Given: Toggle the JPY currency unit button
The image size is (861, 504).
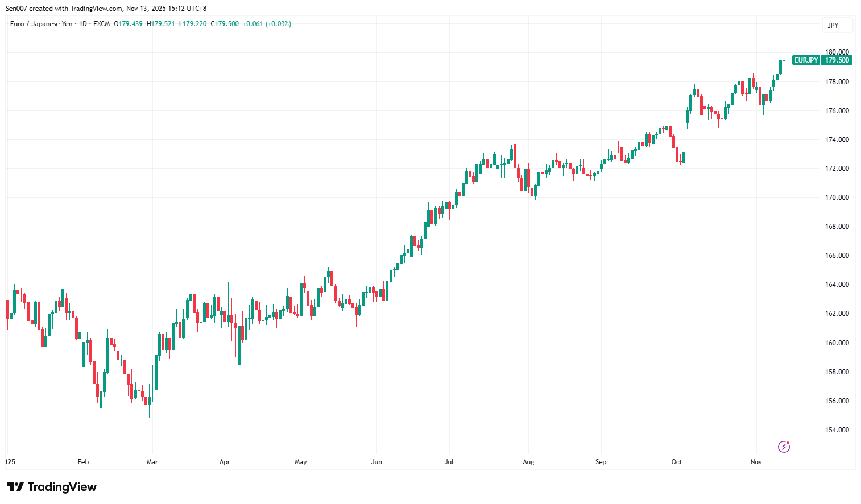Looking at the screenshot, I should [x=837, y=25].
